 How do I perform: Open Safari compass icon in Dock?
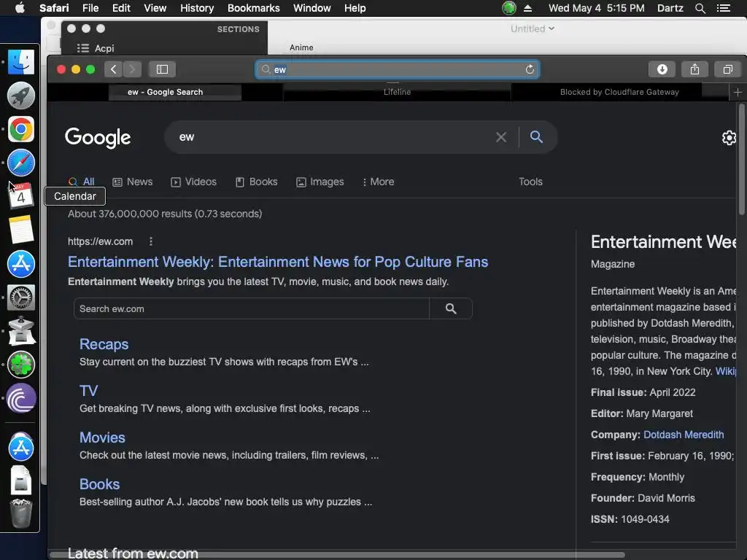click(21, 163)
